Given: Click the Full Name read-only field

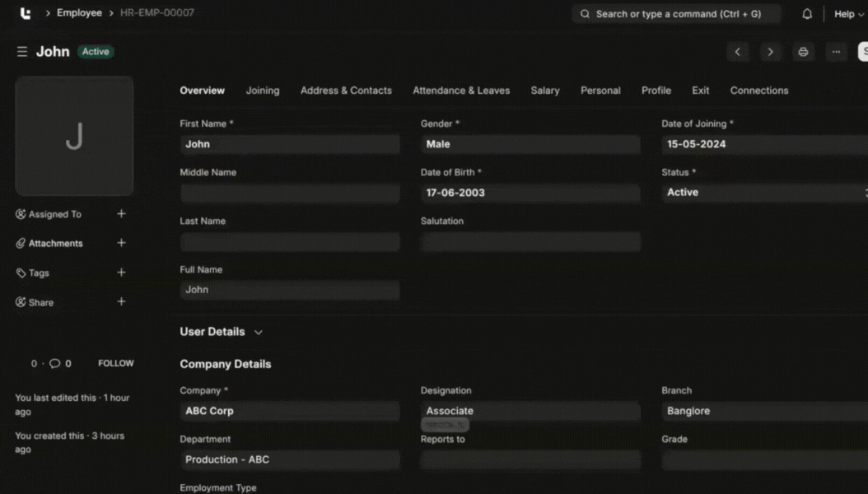Looking at the screenshot, I should point(290,290).
